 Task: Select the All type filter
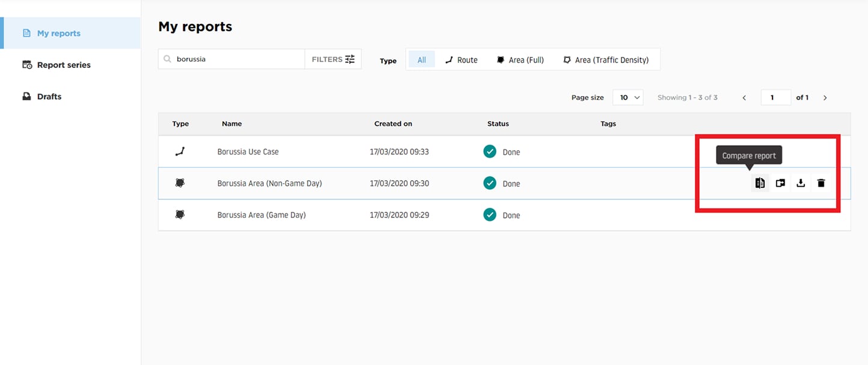[422, 59]
